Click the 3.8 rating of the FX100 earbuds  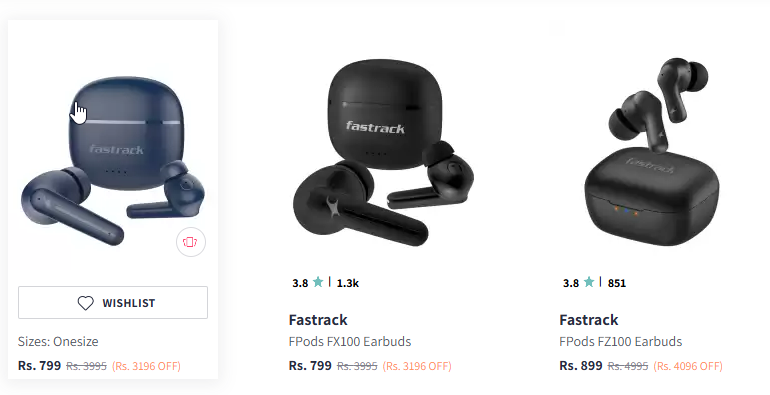(x=300, y=283)
